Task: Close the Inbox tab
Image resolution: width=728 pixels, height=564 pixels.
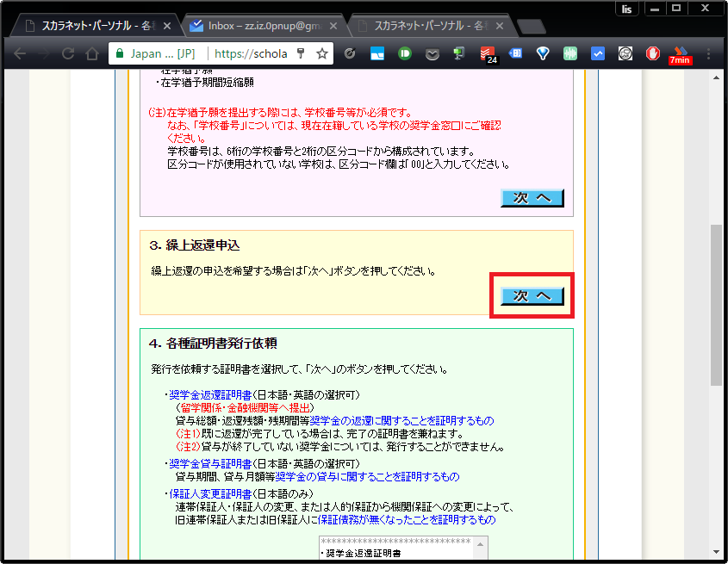Action: [333, 26]
